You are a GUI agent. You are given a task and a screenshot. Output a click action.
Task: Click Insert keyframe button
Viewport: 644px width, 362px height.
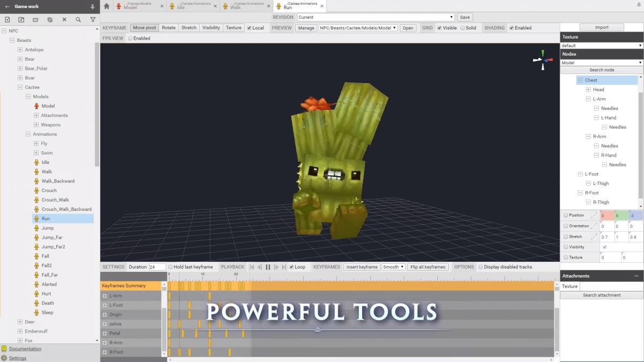[362, 267]
